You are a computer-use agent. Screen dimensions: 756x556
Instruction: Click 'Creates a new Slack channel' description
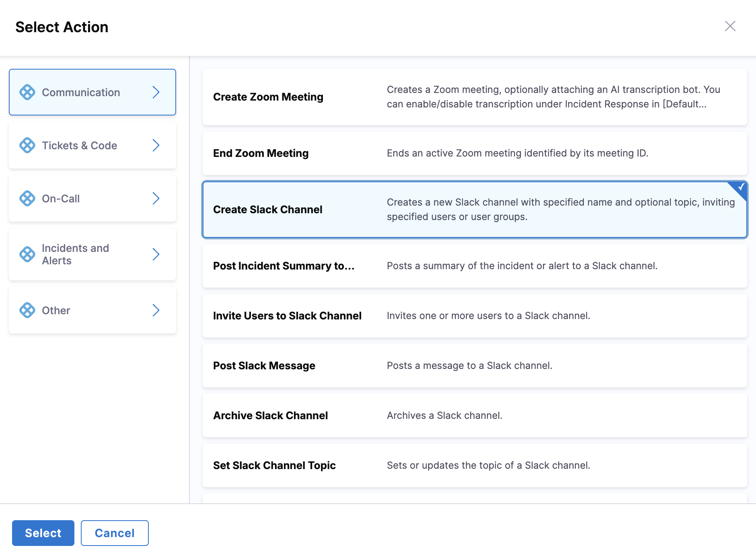click(561, 210)
